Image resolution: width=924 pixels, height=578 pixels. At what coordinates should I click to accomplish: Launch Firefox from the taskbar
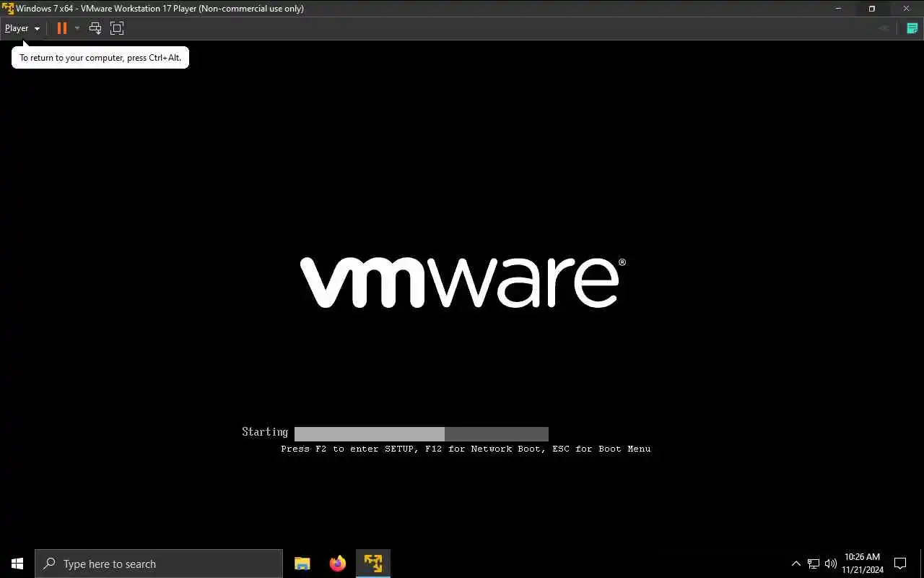point(338,564)
